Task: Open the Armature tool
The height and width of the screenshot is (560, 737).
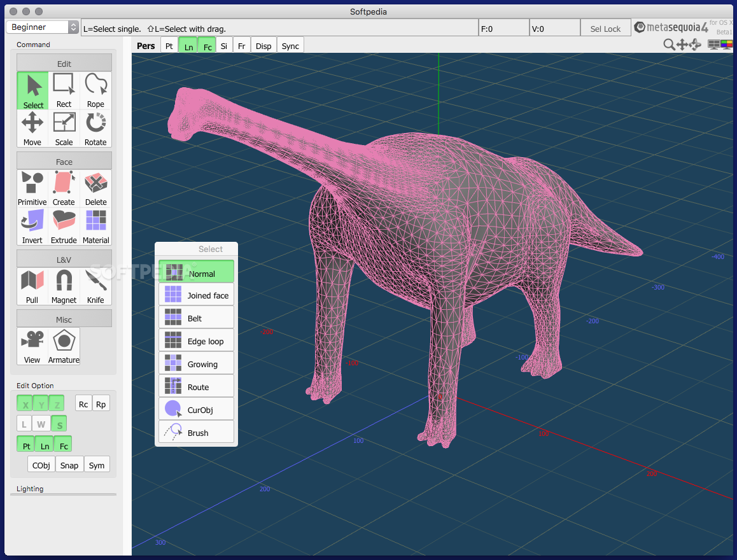Action: (x=64, y=346)
